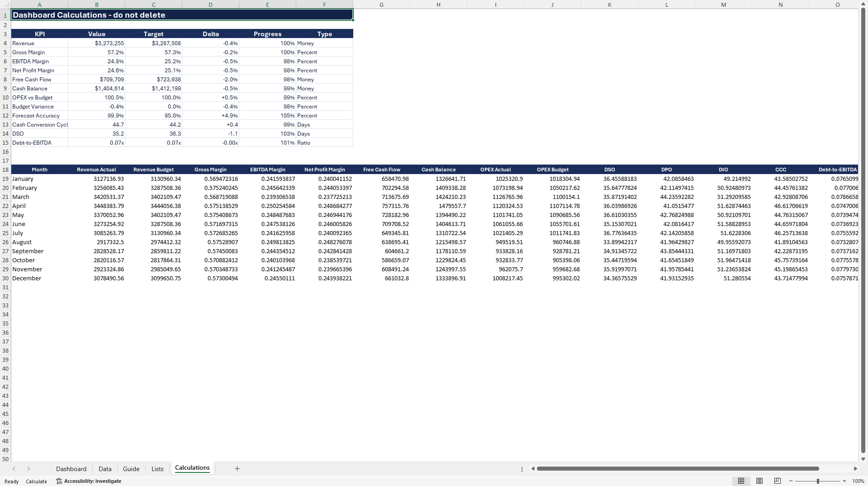Screen dimensions: 868x486
Task: Click Net Profit Margin header cell
Action: [324, 170]
